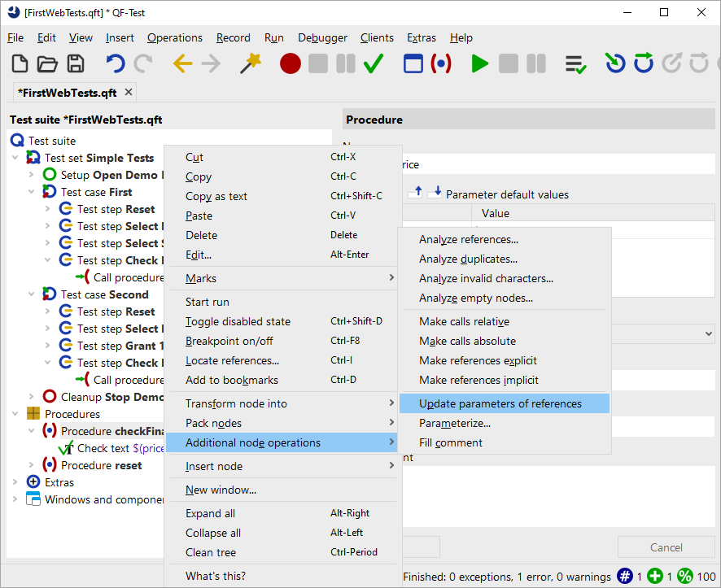This screenshot has height=588, width=721.
Task: Undo the last edit
Action: pyautogui.click(x=115, y=63)
